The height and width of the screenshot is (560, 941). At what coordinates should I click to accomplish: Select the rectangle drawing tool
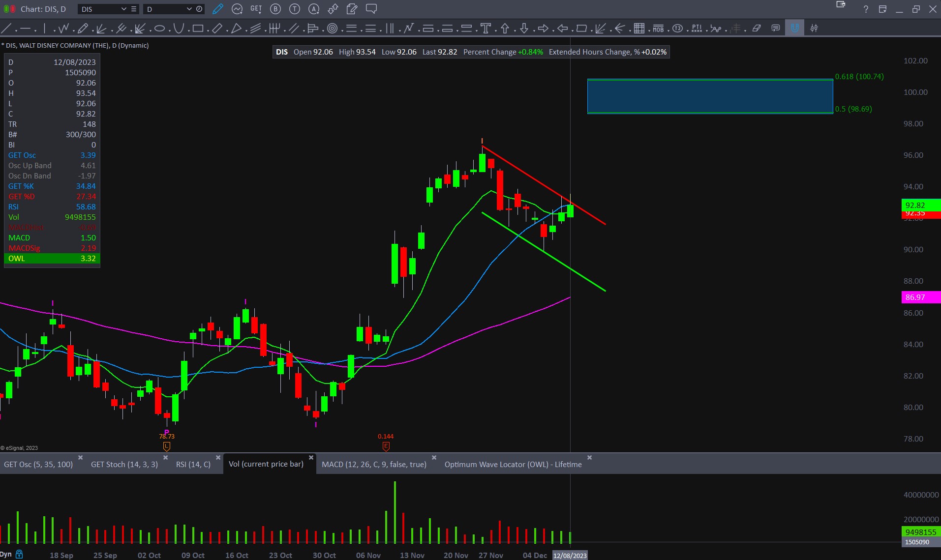198,29
